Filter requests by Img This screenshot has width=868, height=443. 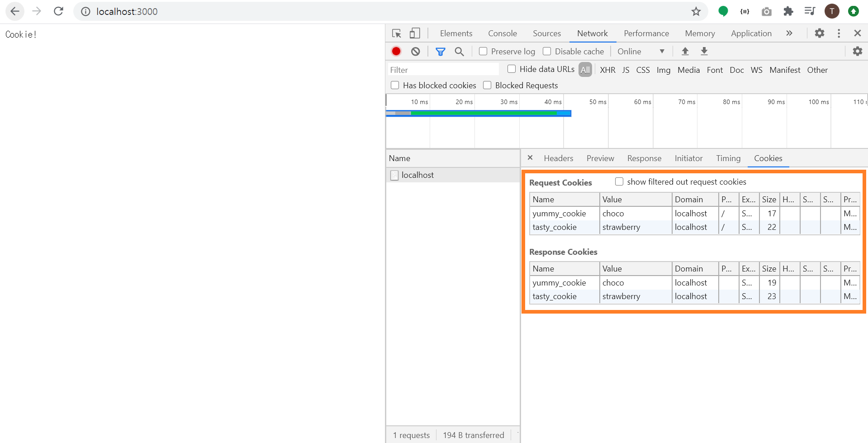664,70
